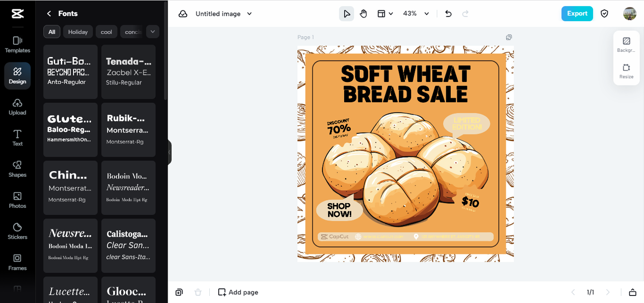
Task: Open the 43% zoom level dropdown
Action: point(416,14)
